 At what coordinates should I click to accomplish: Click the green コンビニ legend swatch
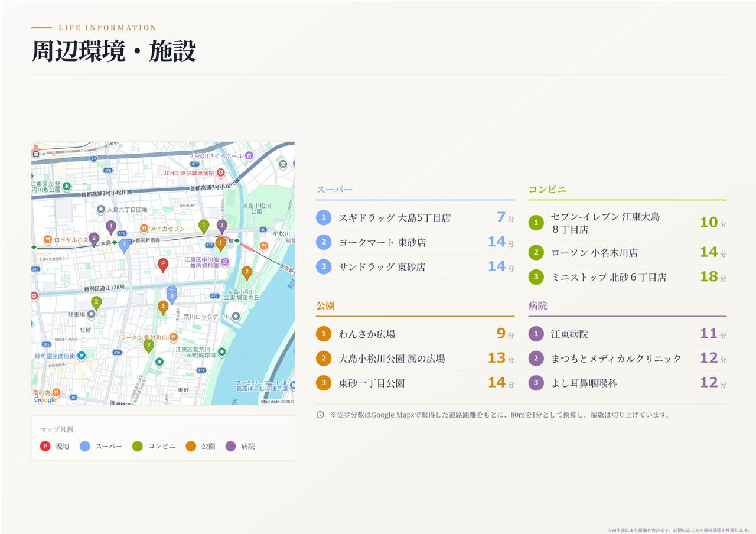(138, 446)
